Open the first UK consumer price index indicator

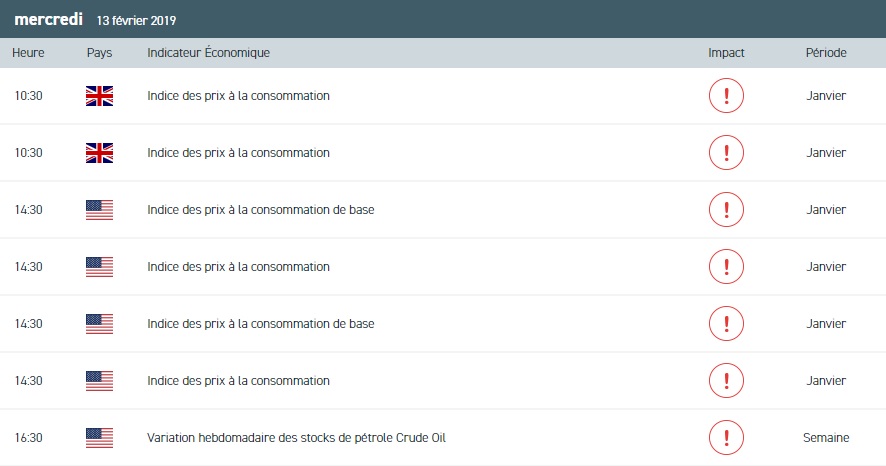(238, 96)
